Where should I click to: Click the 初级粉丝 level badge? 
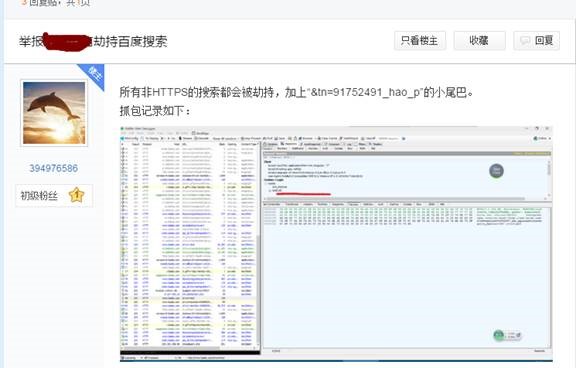pos(54,195)
